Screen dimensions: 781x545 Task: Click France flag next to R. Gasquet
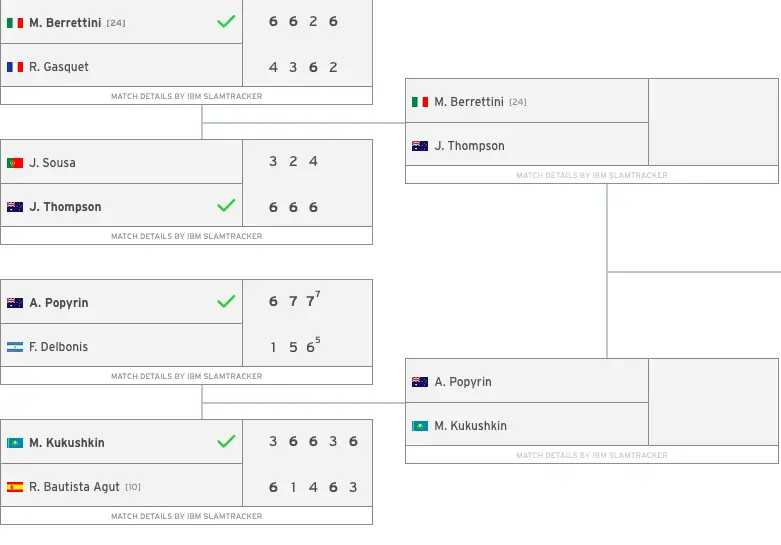click(15, 67)
